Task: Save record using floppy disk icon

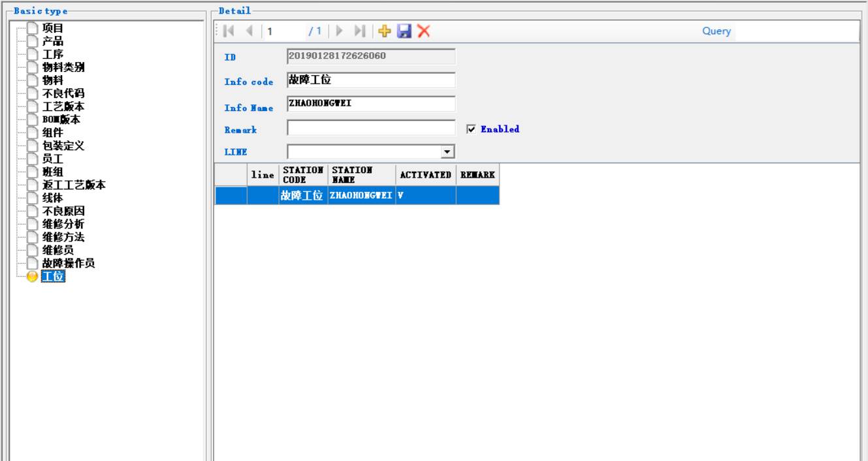Action: [x=404, y=31]
